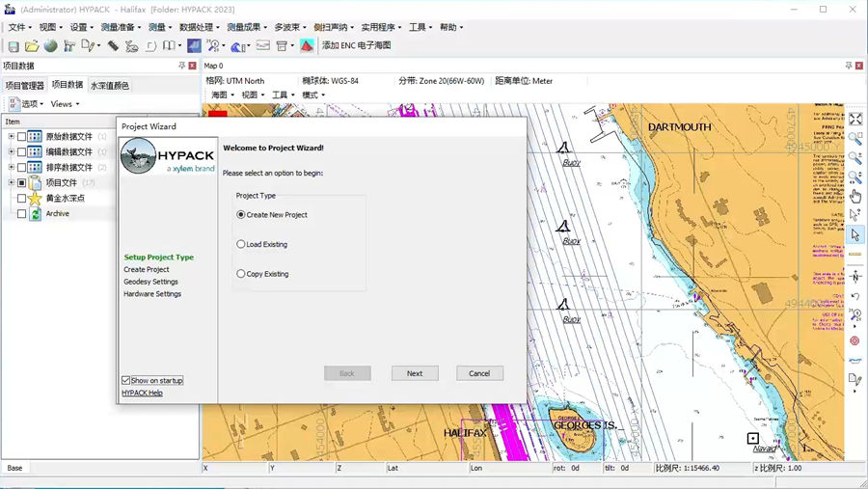Click the zoom in/out magnifier icon

pyautogui.click(x=855, y=158)
